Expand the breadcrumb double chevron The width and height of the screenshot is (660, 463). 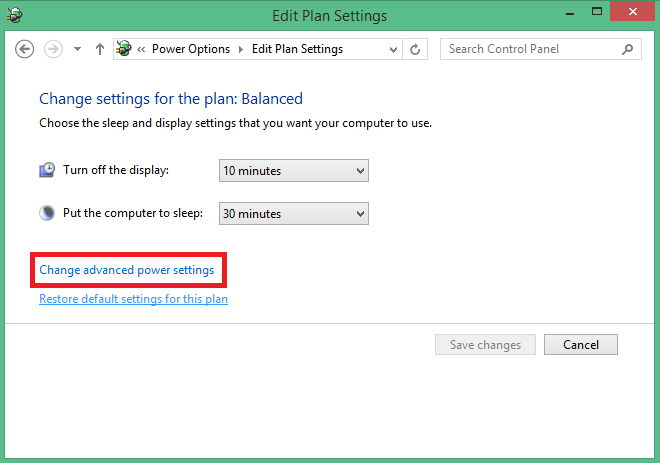coord(142,49)
